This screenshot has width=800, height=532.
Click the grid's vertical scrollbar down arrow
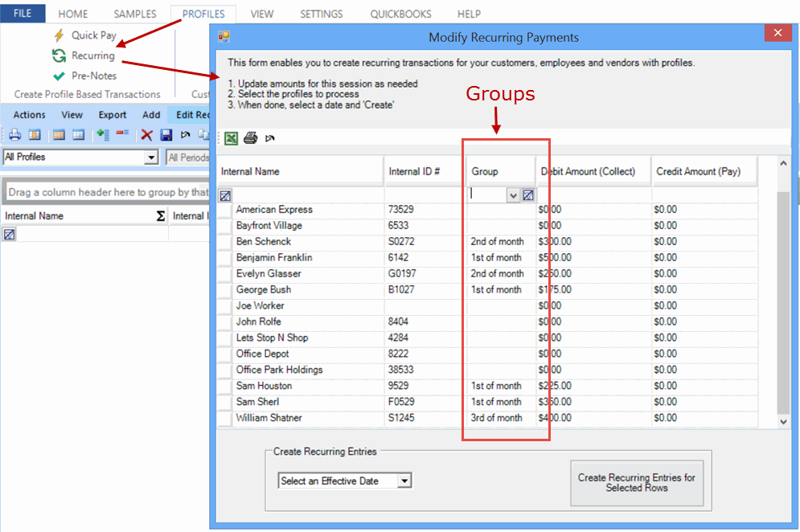(785, 420)
